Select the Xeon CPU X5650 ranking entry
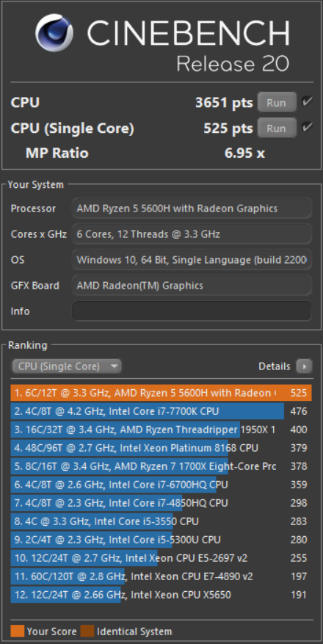Viewport: 323px width, 644px height. click(161, 595)
